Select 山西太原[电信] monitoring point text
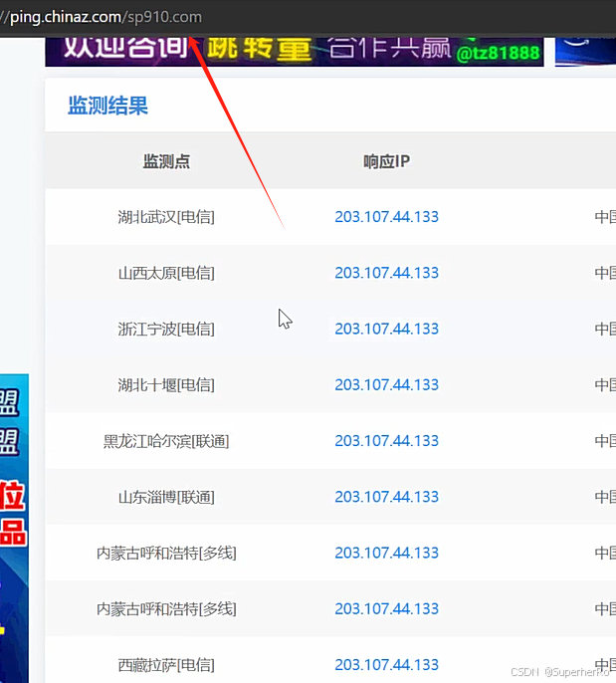 [x=166, y=273]
